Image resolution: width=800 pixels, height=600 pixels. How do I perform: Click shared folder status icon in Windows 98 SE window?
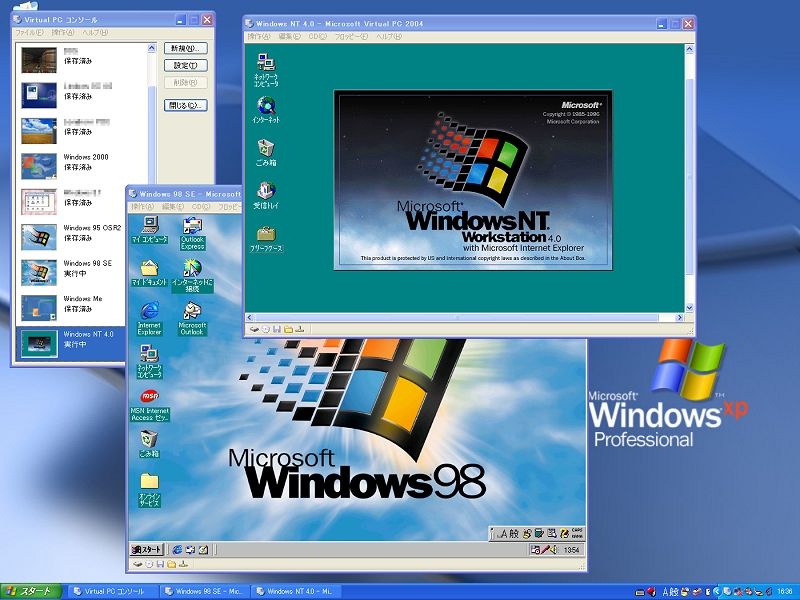[x=171, y=564]
